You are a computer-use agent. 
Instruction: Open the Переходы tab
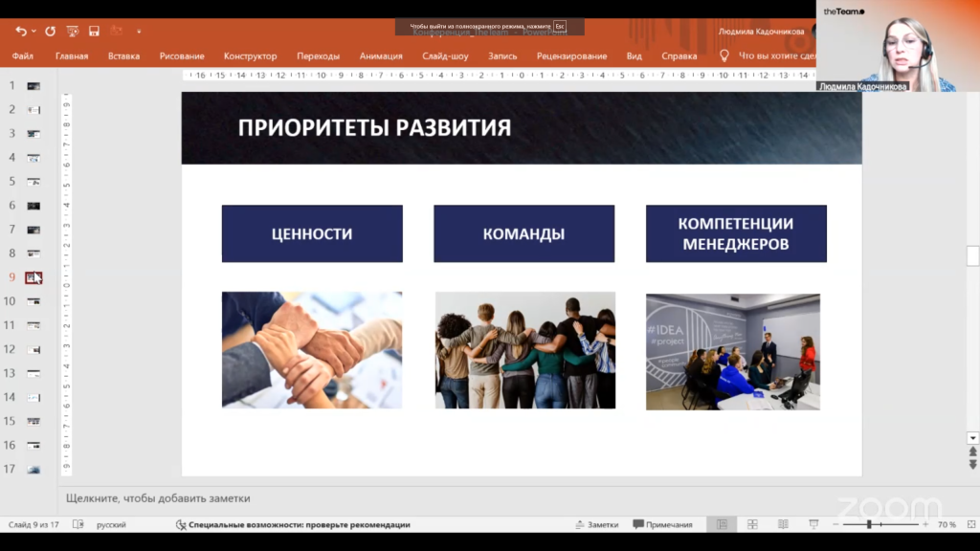(x=318, y=55)
